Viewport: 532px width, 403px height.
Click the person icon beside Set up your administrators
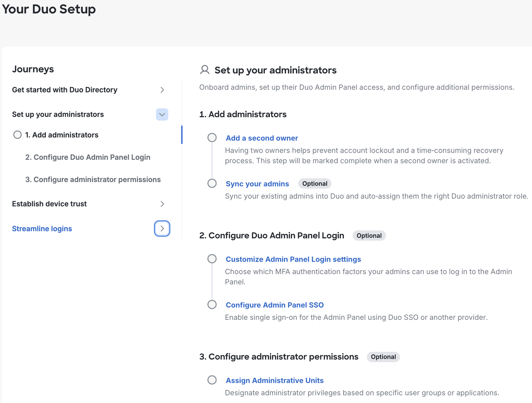click(204, 70)
